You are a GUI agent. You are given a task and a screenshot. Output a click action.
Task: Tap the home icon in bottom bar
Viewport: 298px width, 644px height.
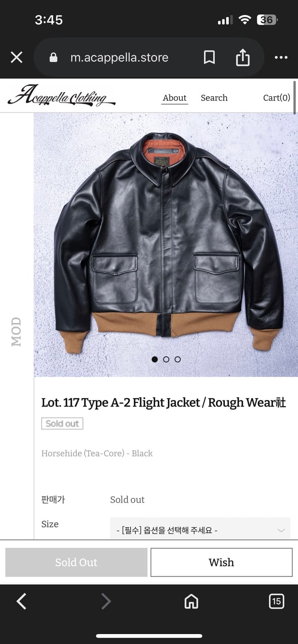[x=191, y=601]
